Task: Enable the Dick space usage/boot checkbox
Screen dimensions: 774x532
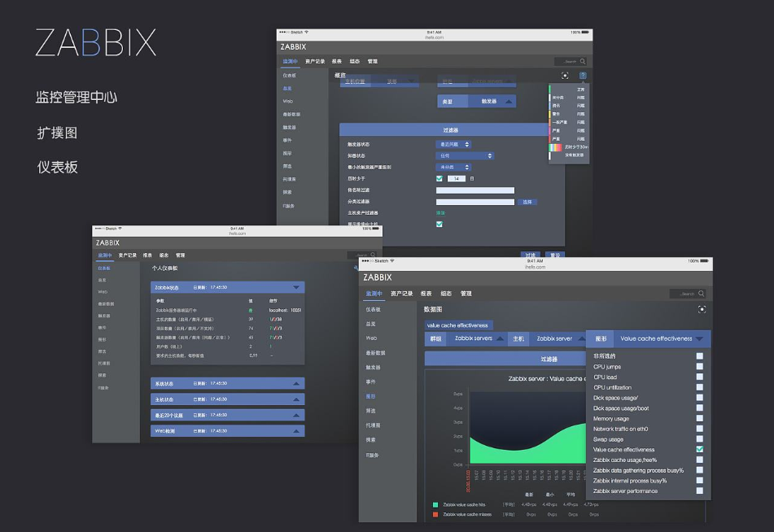Action: tap(699, 408)
